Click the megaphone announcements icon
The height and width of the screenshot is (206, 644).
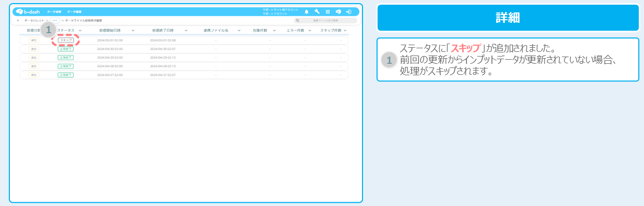pyautogui.click(x=338, y=11)
